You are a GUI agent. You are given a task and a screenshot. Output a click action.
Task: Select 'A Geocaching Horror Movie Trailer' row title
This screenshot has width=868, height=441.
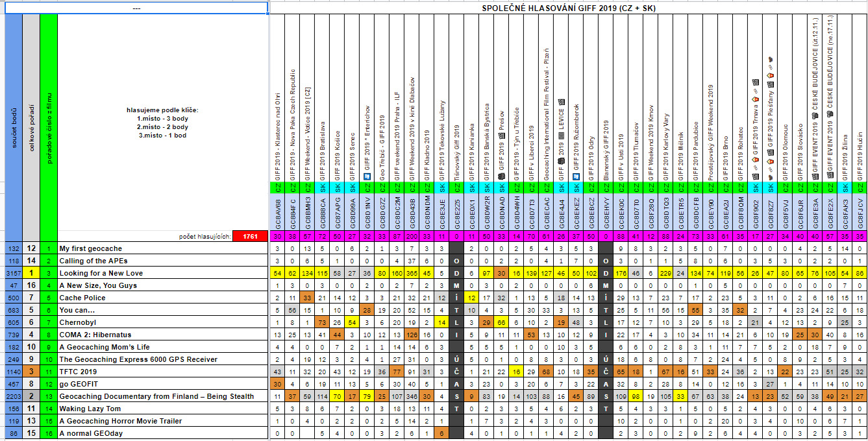coord(163,421)
